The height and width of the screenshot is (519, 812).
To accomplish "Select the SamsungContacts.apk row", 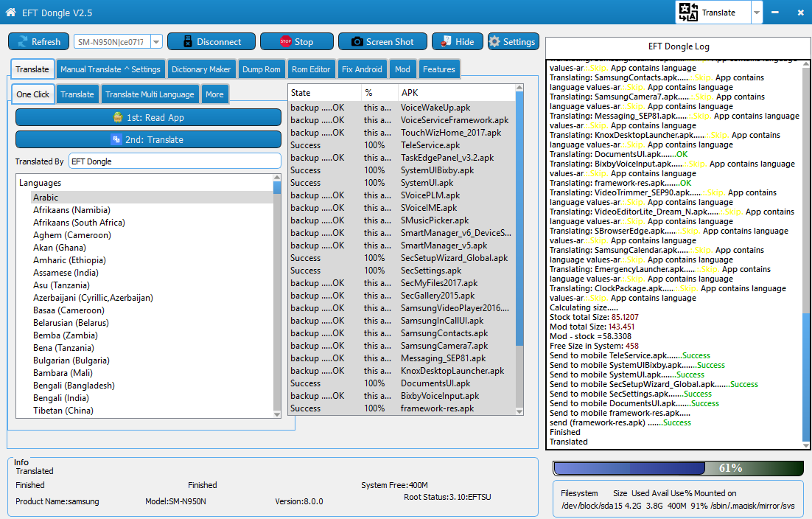I will point(402,333).
